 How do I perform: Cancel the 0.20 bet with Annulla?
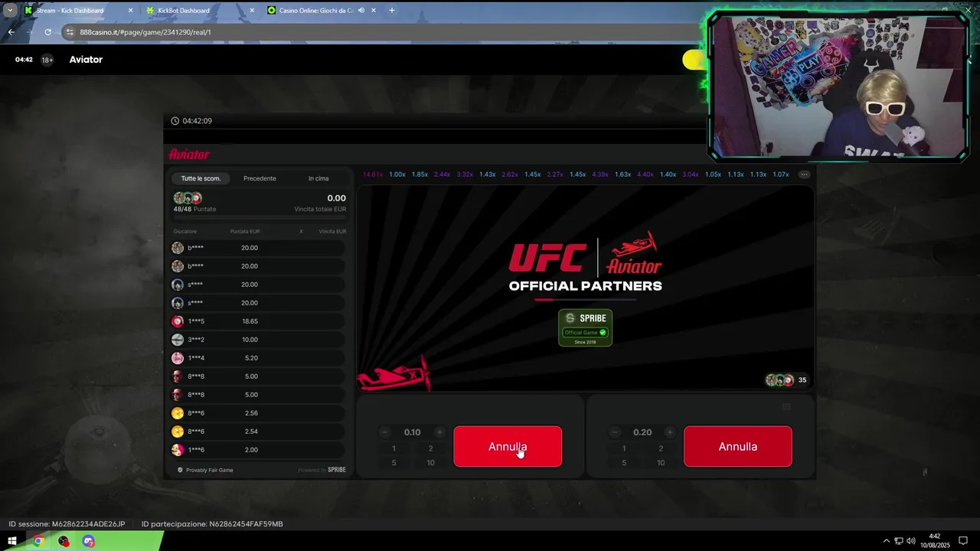pos(738,446)
